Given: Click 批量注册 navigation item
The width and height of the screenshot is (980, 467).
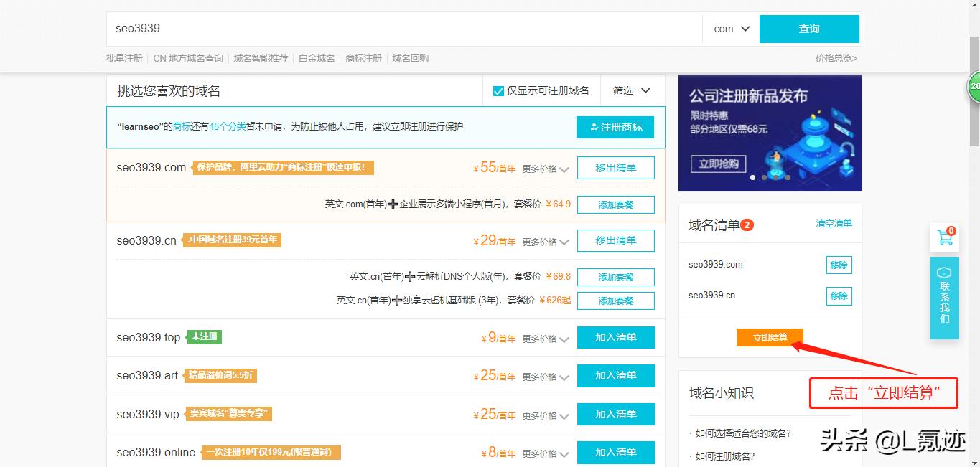Looking at the screenshot, I should click(x=123, y=58).
